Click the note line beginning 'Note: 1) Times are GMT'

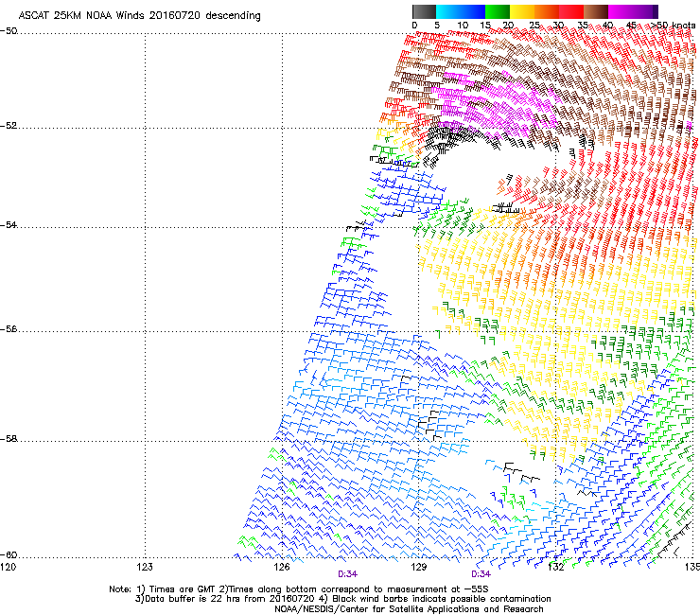pyautogui.click(x=299, y=589)
